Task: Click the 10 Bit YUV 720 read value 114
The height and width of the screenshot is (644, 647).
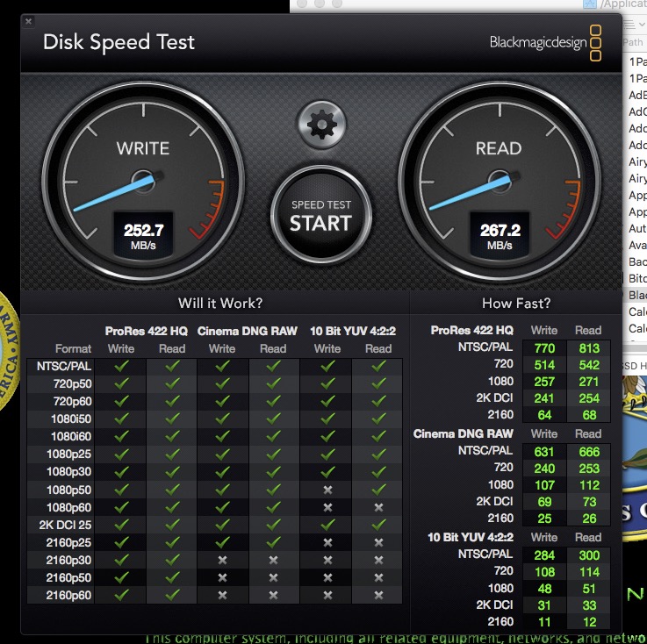Action: point(589,572)
